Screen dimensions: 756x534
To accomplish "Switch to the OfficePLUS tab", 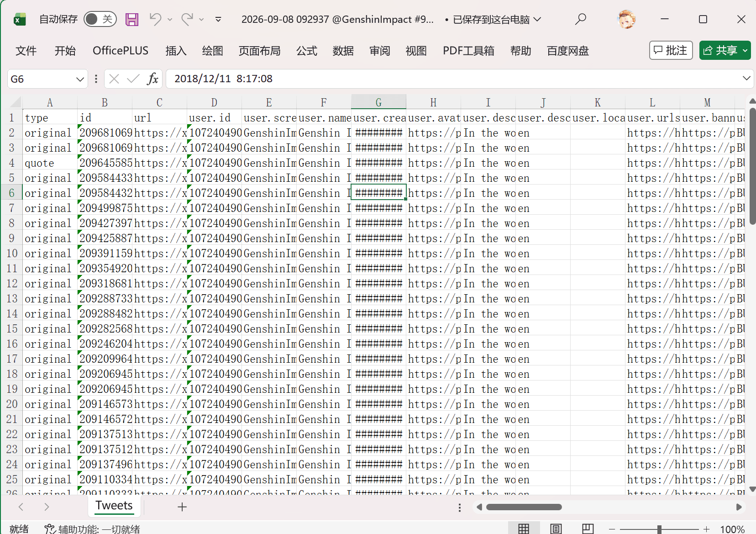I will pyautogui.click(x=121, y=51).
